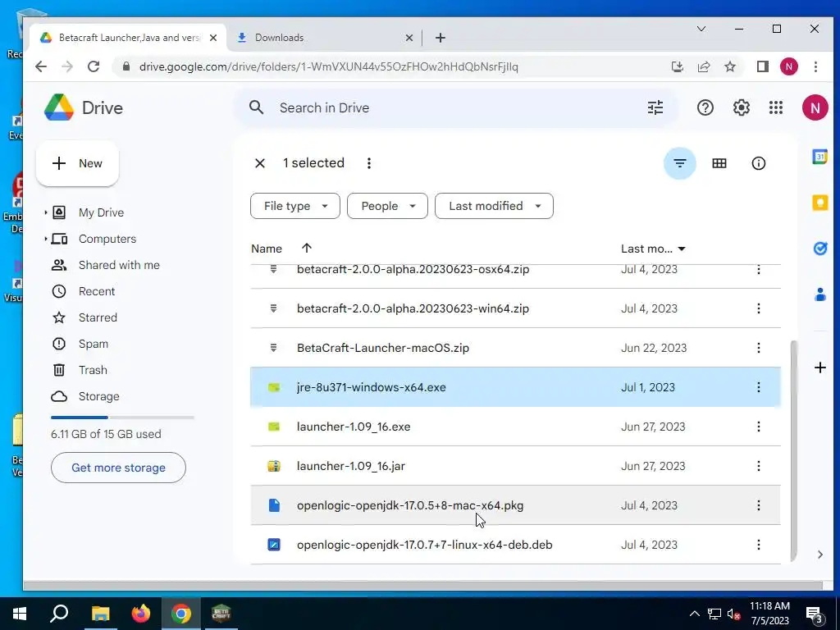
Task: Open the File type filter dropdown
Action: pyautogui.click(x=295, y=206)
